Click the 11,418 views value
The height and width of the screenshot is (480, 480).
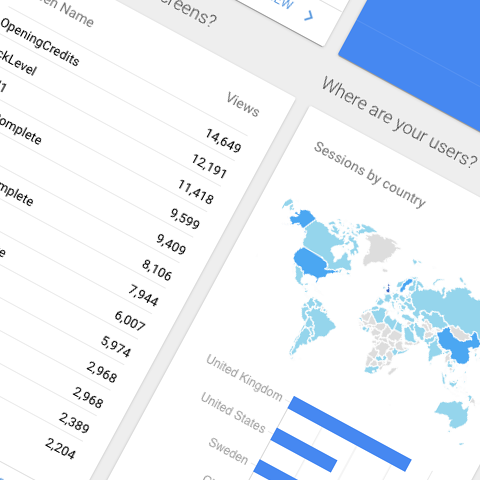pyautogui.click(x=195, y=192)
